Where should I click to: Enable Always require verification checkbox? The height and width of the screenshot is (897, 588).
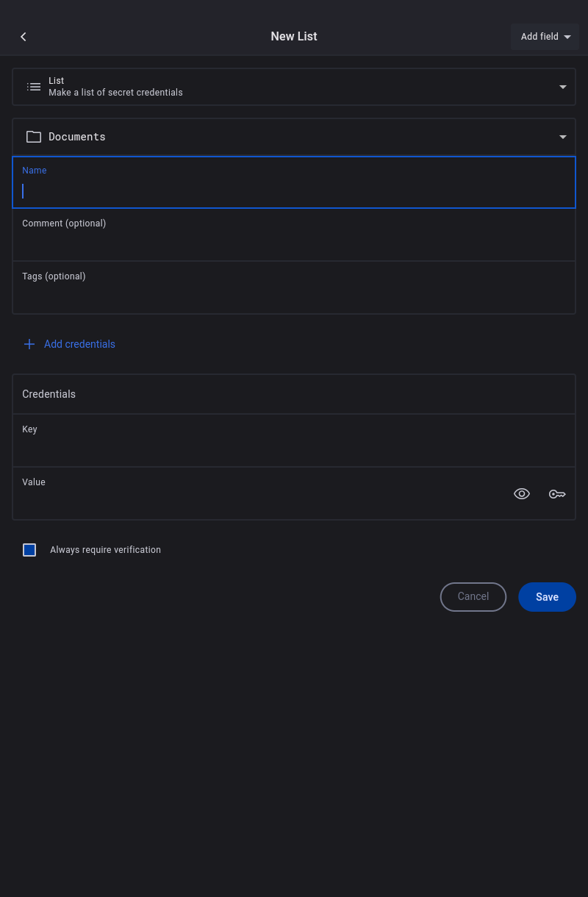point(29,550)
